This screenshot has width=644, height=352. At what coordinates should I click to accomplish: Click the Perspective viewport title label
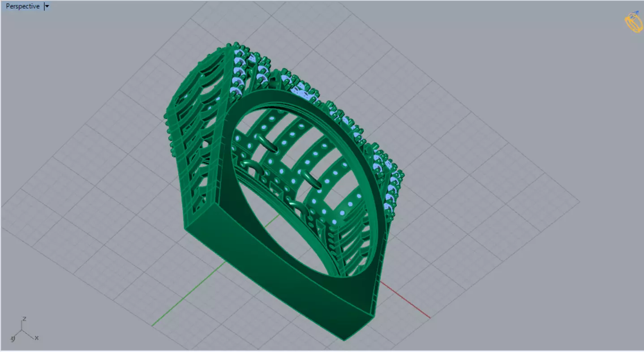click(x=22, y=6)
